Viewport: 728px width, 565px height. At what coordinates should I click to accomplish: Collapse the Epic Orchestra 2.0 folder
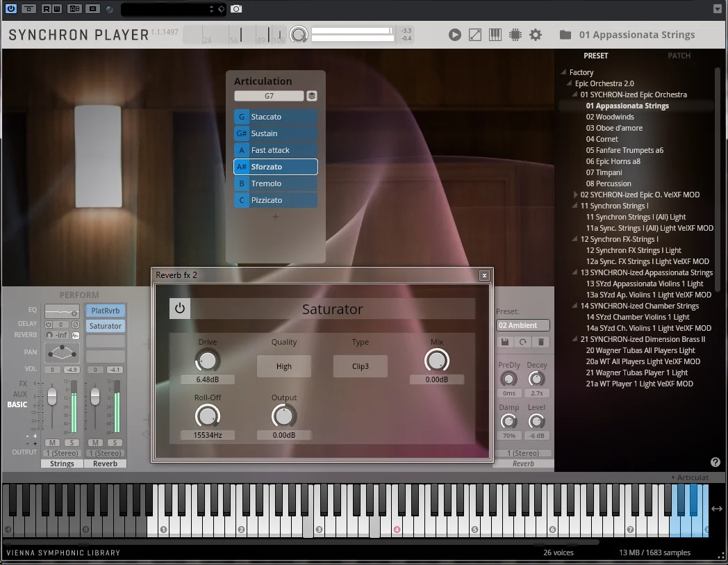click(569, 83)
